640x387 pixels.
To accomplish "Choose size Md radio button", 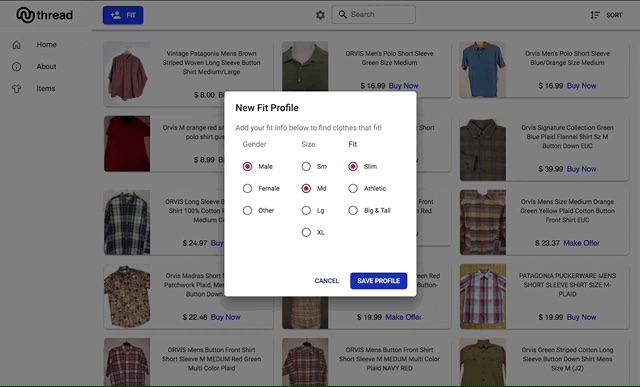I will (x=306, y=189).
